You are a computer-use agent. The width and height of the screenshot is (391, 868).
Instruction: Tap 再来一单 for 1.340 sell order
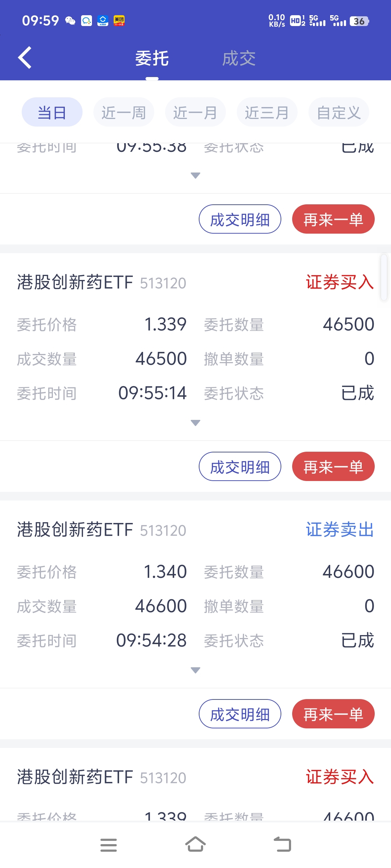(333, 714)
